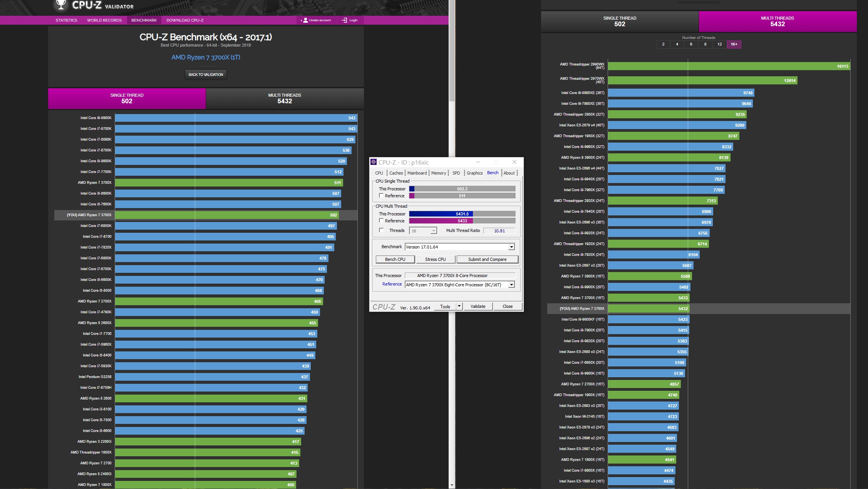868x489 pixels.
Task: Close CPU-Z window with the X icon
Action: pyautogui.click(x=514, y=162)
